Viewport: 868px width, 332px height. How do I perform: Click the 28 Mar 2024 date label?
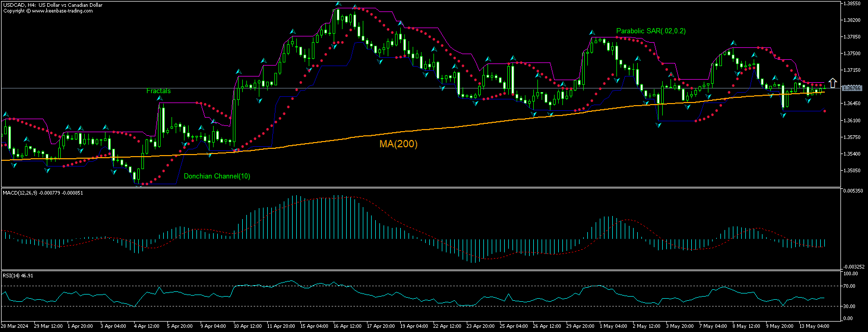(x=16, y=326)
